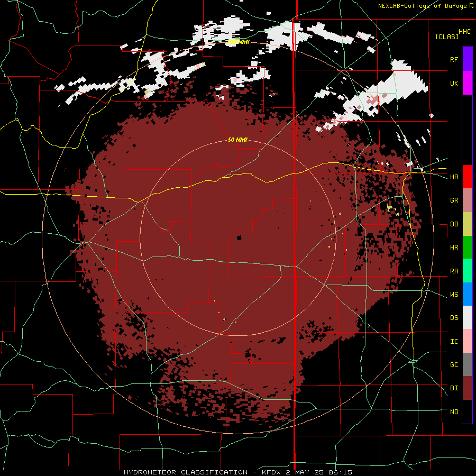The image size is (476, 476).
Task: Click the GC legend label
Action: (454, 365)
